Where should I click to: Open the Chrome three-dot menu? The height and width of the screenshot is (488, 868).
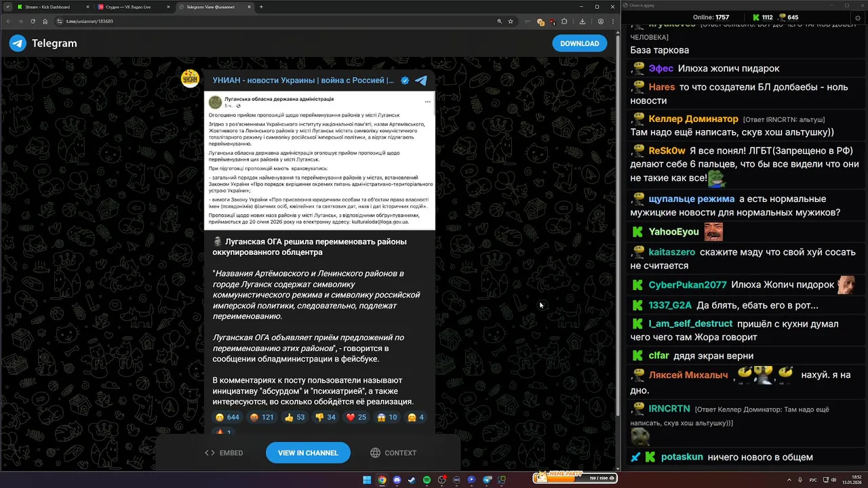point(613,21)
